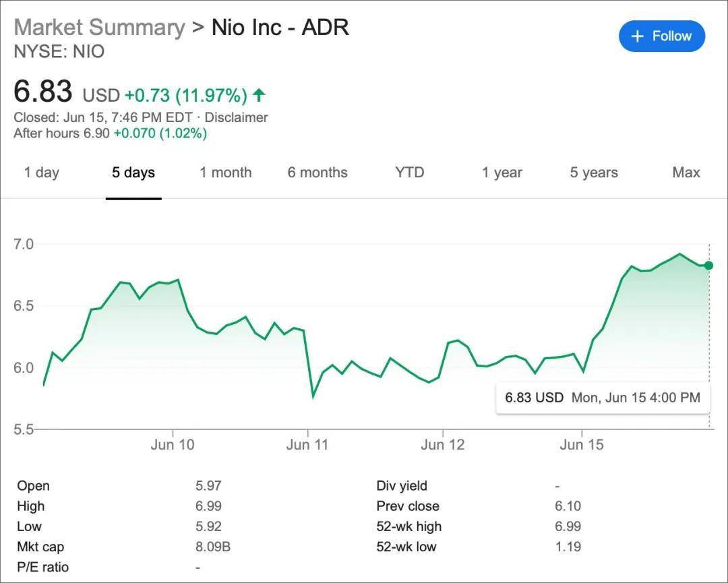Click the blue Follow button
The width and height of the screenshot is (728, 583).
(661, 36)
